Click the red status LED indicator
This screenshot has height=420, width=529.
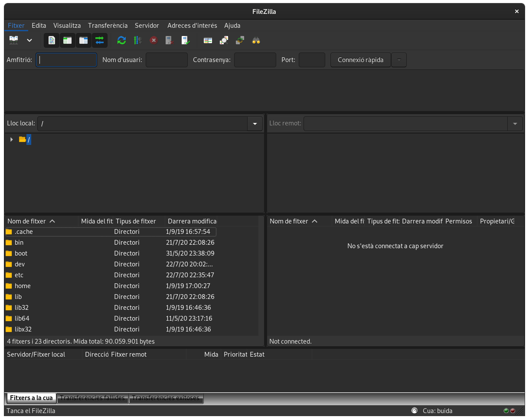click(513, 410)
